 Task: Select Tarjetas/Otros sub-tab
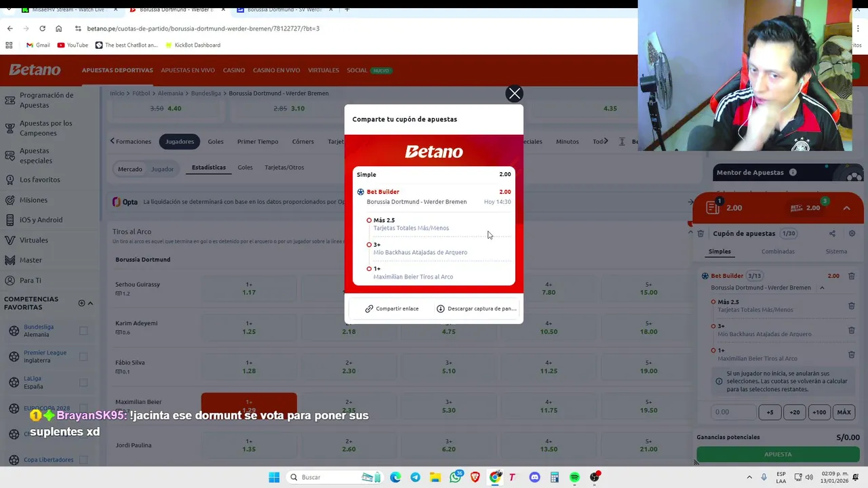pos(284,167)
